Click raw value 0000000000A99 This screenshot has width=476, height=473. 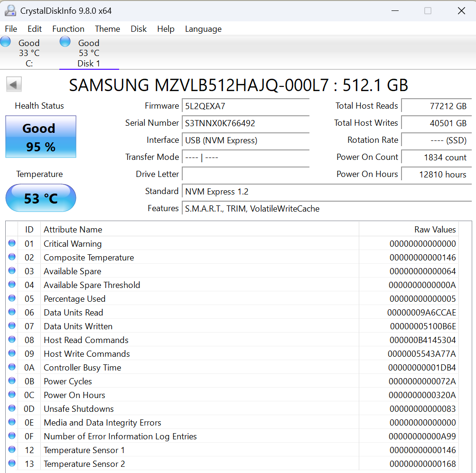(422, 436)
